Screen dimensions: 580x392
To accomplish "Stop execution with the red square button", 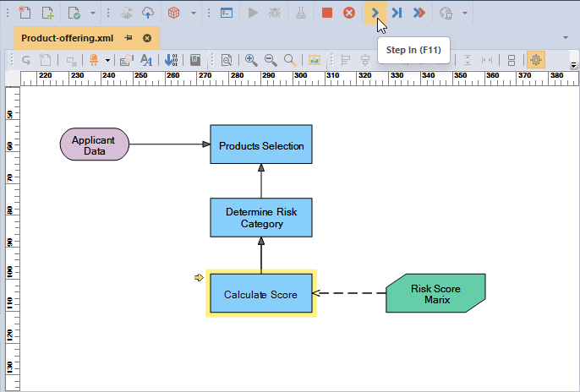I will click(x=327, y=13).
